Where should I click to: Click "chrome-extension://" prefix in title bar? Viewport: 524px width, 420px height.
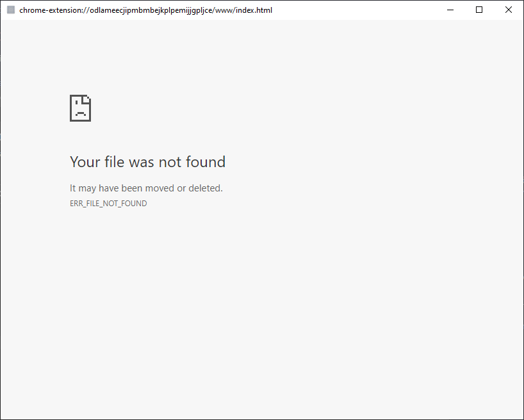pyautogui.click(x=49, y=10)
